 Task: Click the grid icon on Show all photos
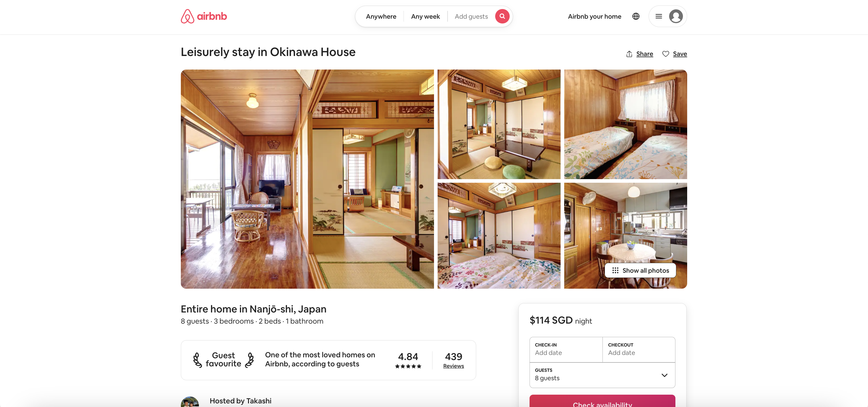tap(615, 270)
